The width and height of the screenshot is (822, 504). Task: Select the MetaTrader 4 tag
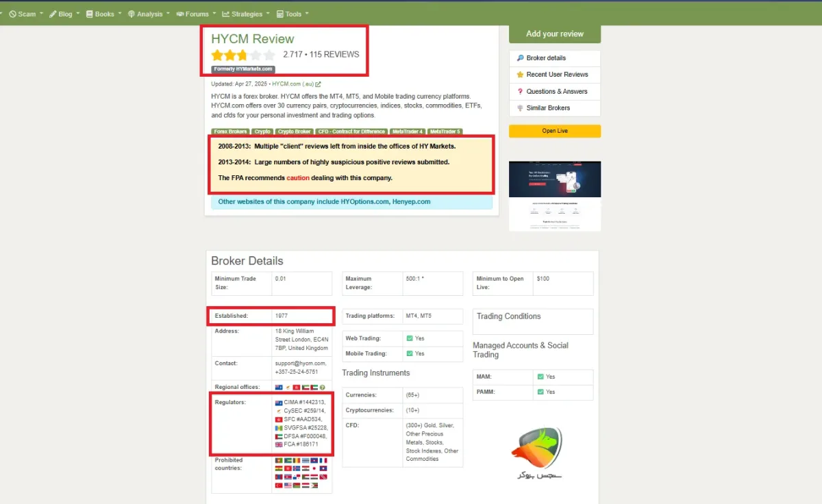click(408, 131)
